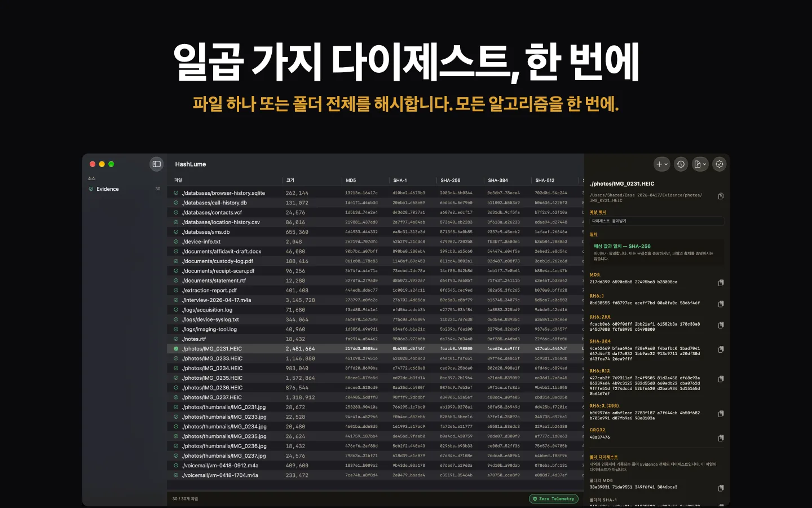Click the Zero Telemetry badge

554,499
